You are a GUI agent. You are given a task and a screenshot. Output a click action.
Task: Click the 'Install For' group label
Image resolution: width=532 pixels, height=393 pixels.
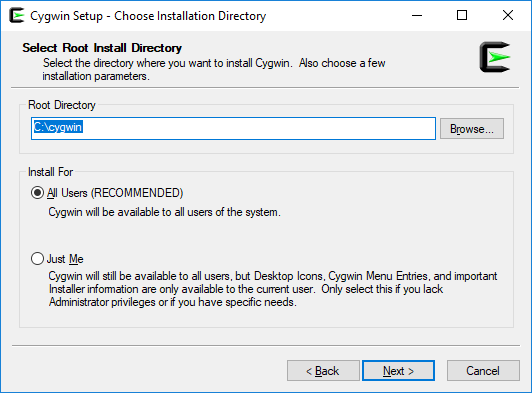pos(51,172)
